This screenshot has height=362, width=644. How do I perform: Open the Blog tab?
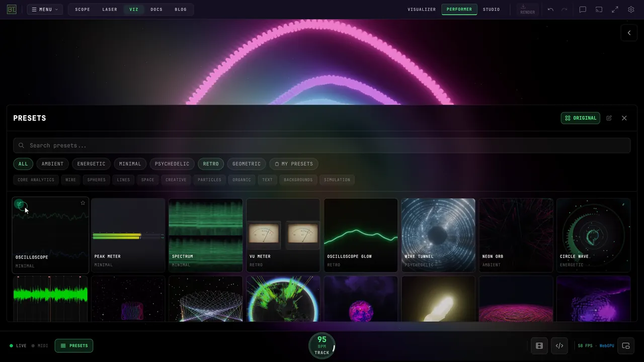181,10
